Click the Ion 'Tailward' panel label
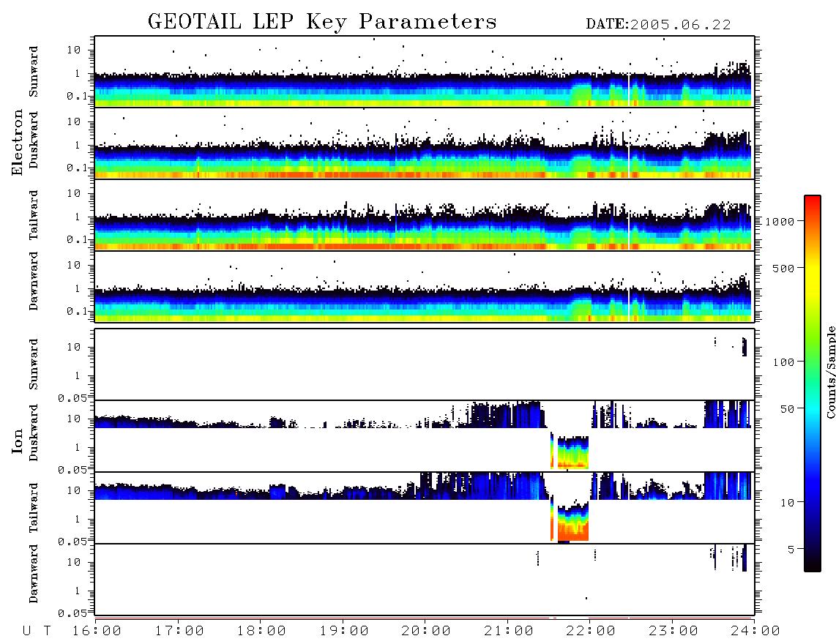The image size is (836, 644). 33,508
